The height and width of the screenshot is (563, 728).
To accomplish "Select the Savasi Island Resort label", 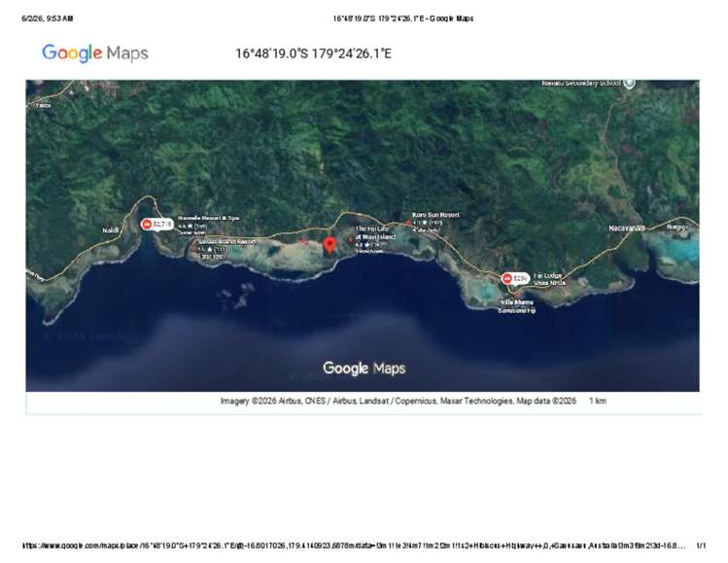I will click(227, 242).
